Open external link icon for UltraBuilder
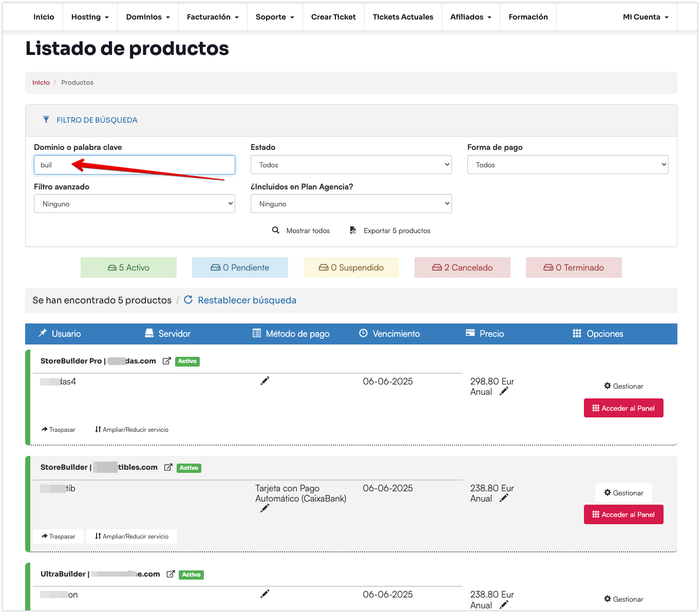 pos(171,574)
